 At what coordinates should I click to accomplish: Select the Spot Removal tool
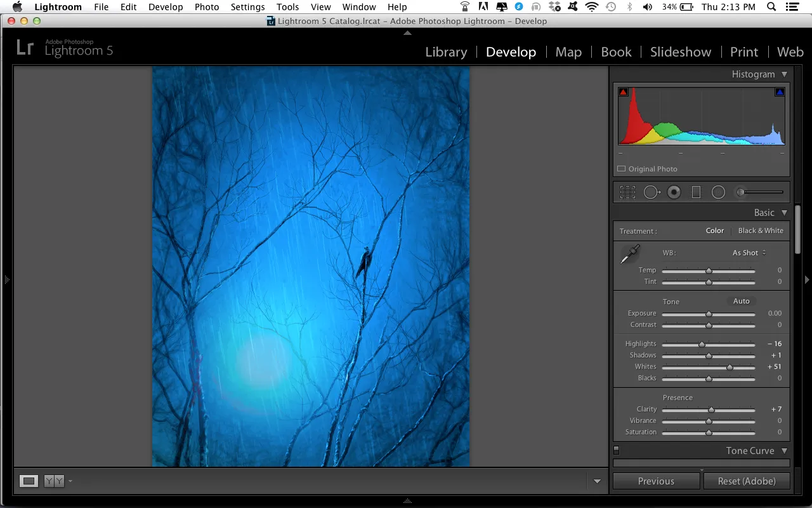652,192
